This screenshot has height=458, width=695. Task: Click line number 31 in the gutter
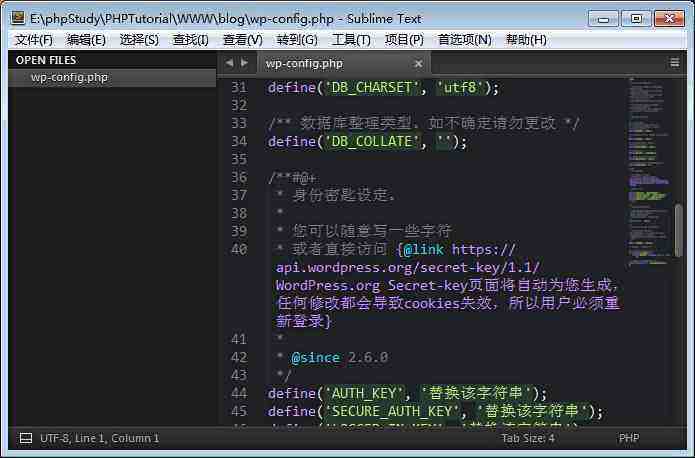coord(239,87)
